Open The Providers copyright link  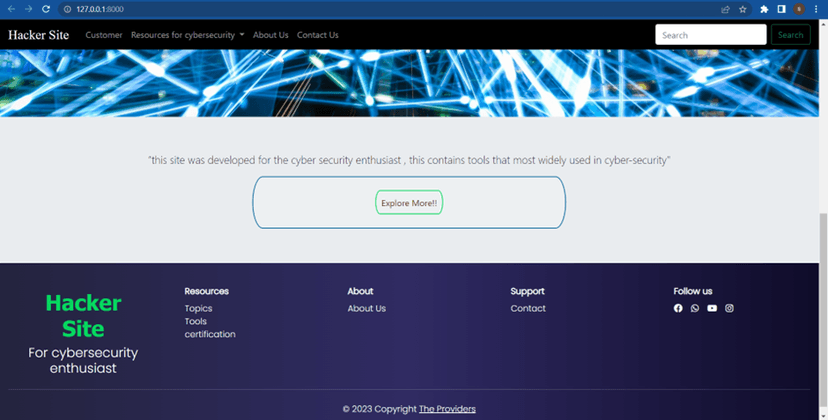pos(447,409)
